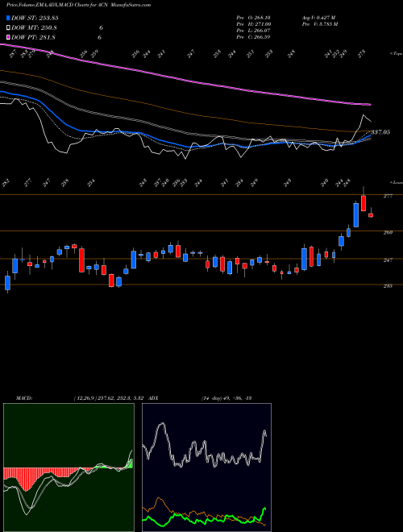Screen dimensions: 403x532
Task: Click the thick green +DI line end in ADX
Action: (x=264, y=509)
